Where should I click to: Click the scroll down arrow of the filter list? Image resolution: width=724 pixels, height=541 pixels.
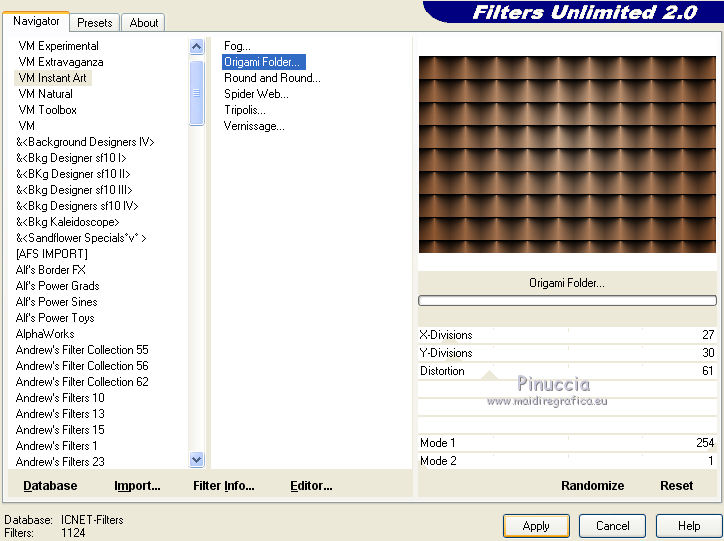(x=196, y=460)
